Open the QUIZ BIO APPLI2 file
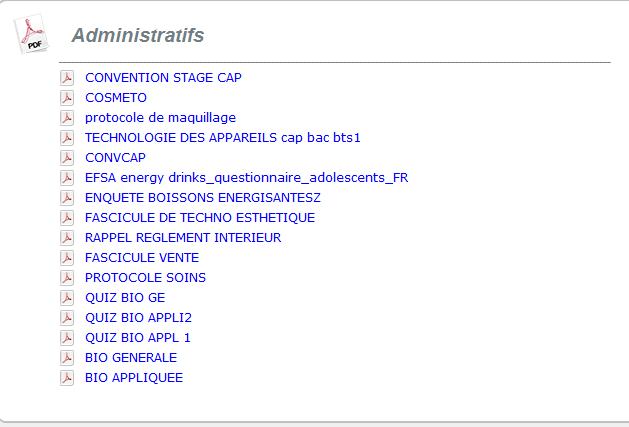Screen dimensions: 629x427 tap(138, 318)
